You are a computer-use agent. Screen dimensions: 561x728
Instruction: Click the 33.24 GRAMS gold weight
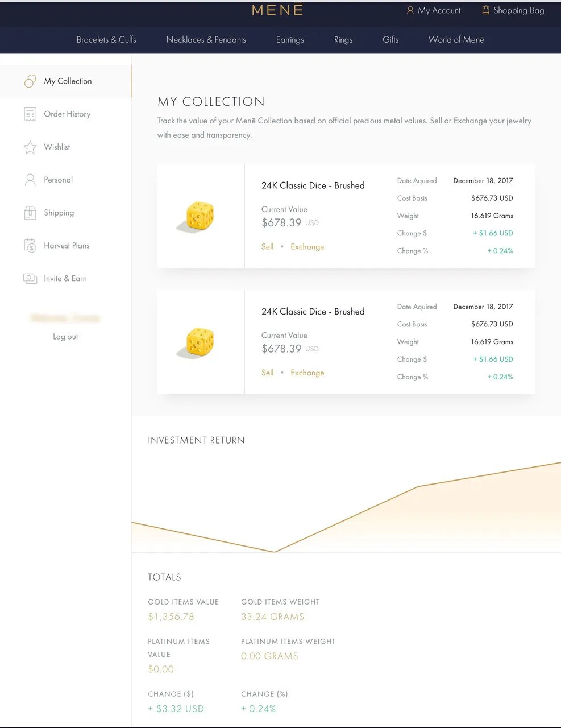click(273, 617)
